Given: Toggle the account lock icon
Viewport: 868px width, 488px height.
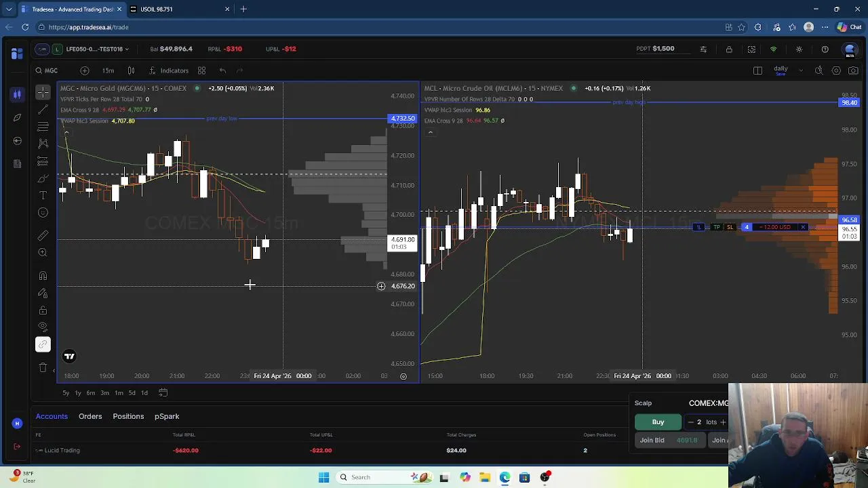Looking at the screenshot, I should [729, 49].
